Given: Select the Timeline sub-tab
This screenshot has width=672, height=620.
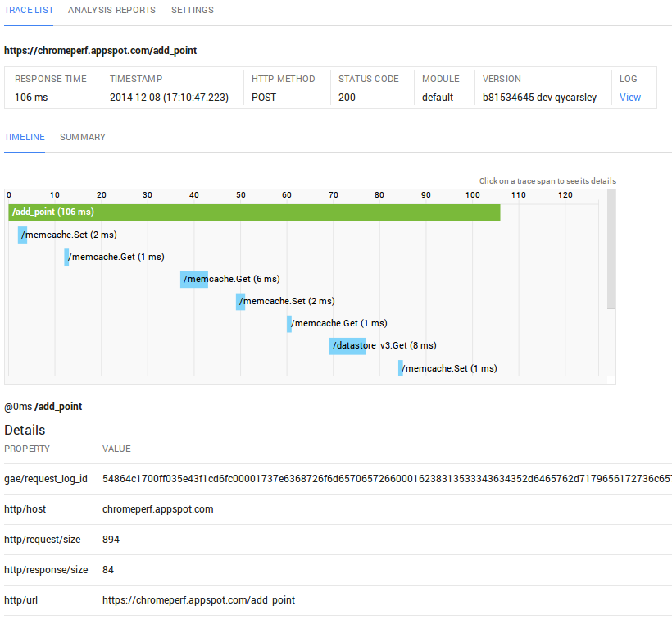Looking at the screenshot, I should point(25,138).
